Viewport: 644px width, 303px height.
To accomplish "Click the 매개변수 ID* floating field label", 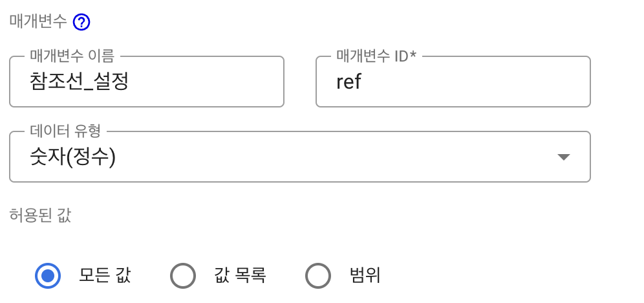I will point(376,56).
